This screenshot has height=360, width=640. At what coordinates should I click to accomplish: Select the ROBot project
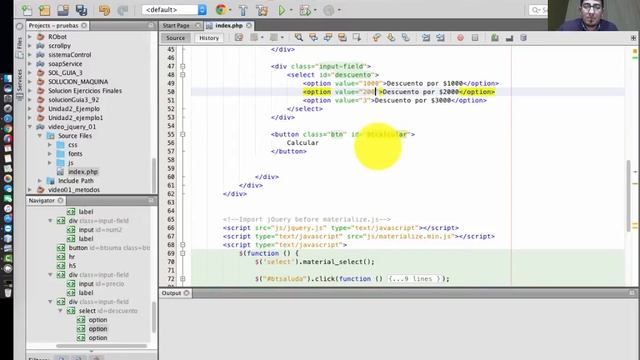pos(58,37)
